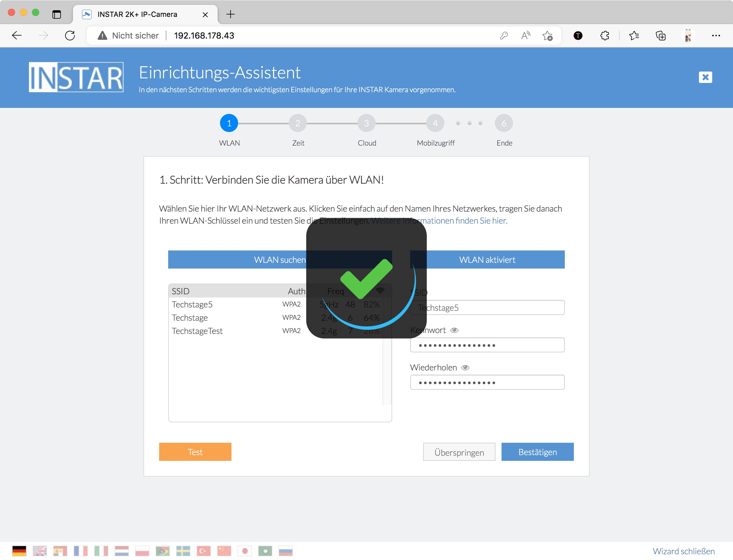Open saved passwords key dropdown
The height and width of the screenshot is (560, 733).
[503, 36]
